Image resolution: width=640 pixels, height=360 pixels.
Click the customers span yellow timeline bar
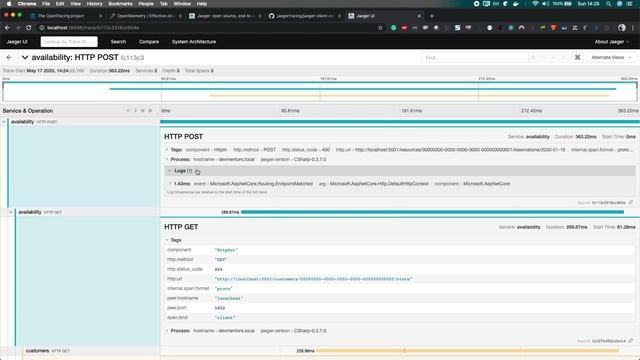[468, 351]
